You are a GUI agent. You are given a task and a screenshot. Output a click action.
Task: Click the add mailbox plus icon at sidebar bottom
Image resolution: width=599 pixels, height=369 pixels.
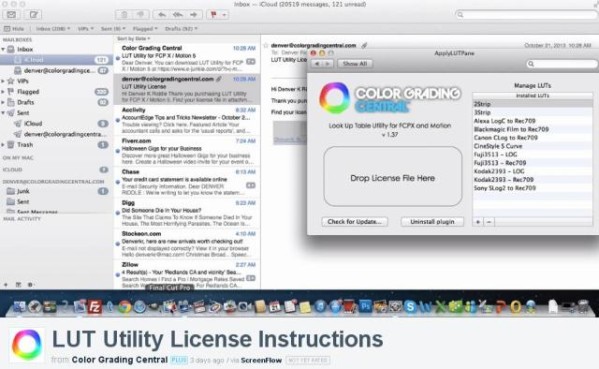coord(6,285)
